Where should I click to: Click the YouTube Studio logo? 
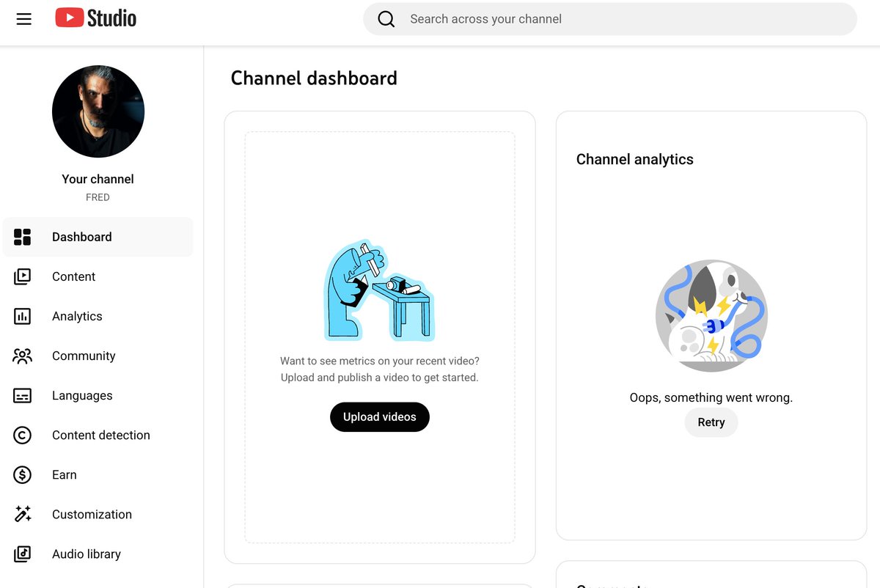[x=96, y=18]
